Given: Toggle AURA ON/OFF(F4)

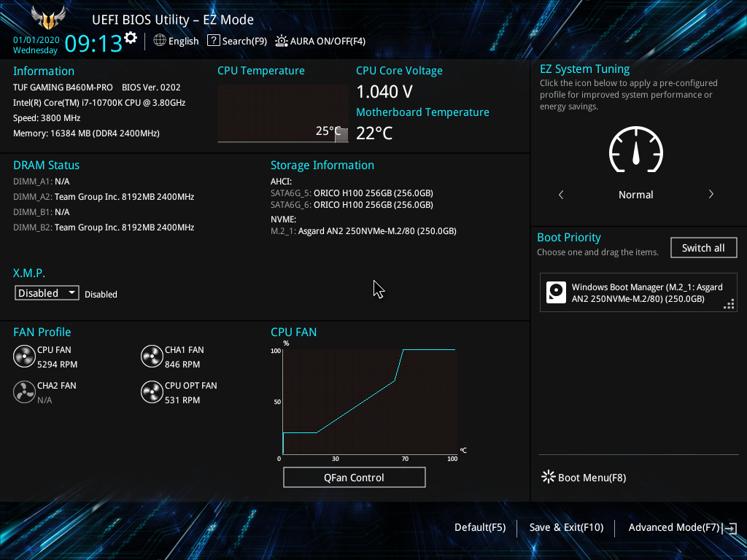Looking at the screenshot, I should (x=320, y=41).
